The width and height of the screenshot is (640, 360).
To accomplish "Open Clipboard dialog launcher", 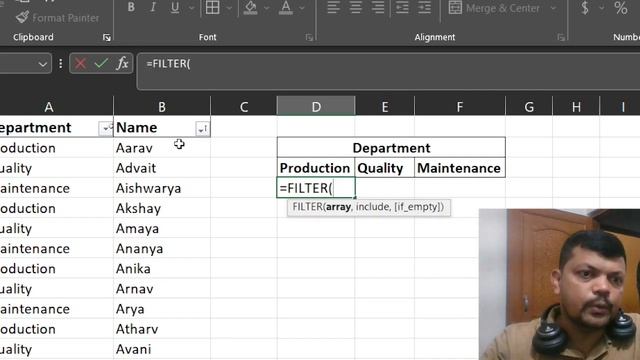I will tap(107, 38).
